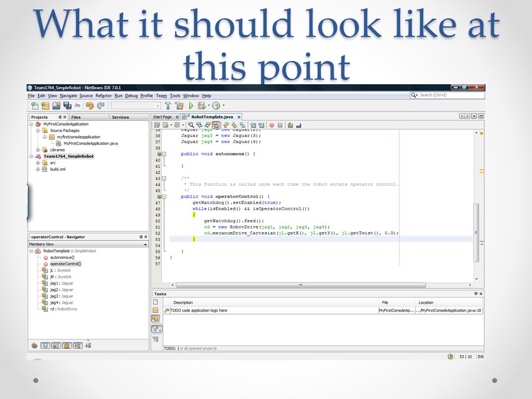Click the Shift Line Right editor icon
Screen dimensions: 532x399
(261, 125)
